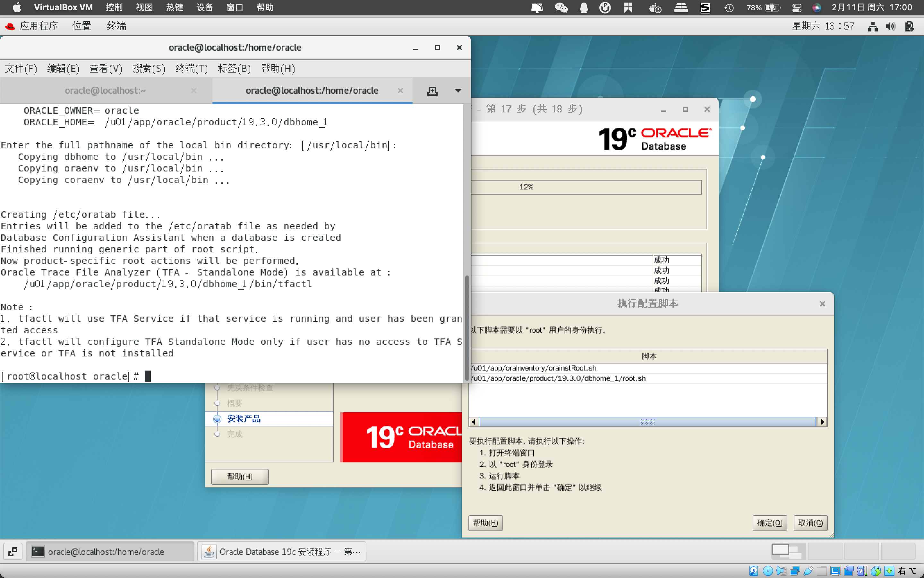Viewport: 924px width, 578px height.
Task: Open the new terminal tab icon
Action: [432, 91]
